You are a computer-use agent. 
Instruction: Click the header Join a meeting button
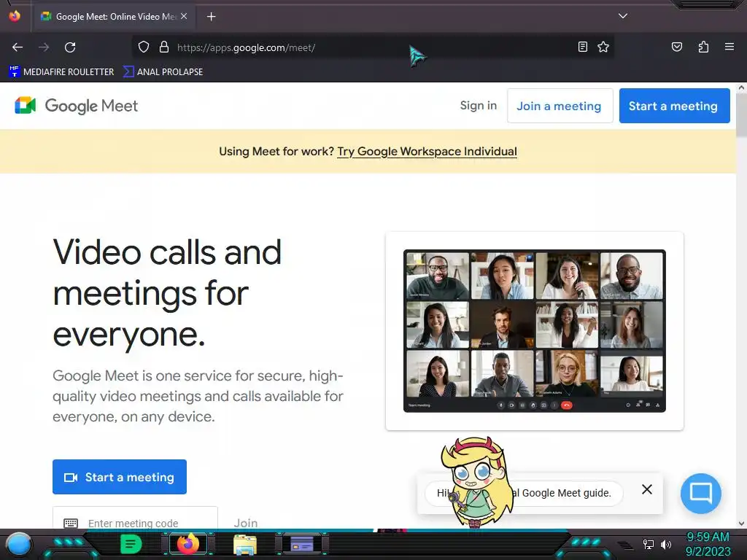(560, 106)
